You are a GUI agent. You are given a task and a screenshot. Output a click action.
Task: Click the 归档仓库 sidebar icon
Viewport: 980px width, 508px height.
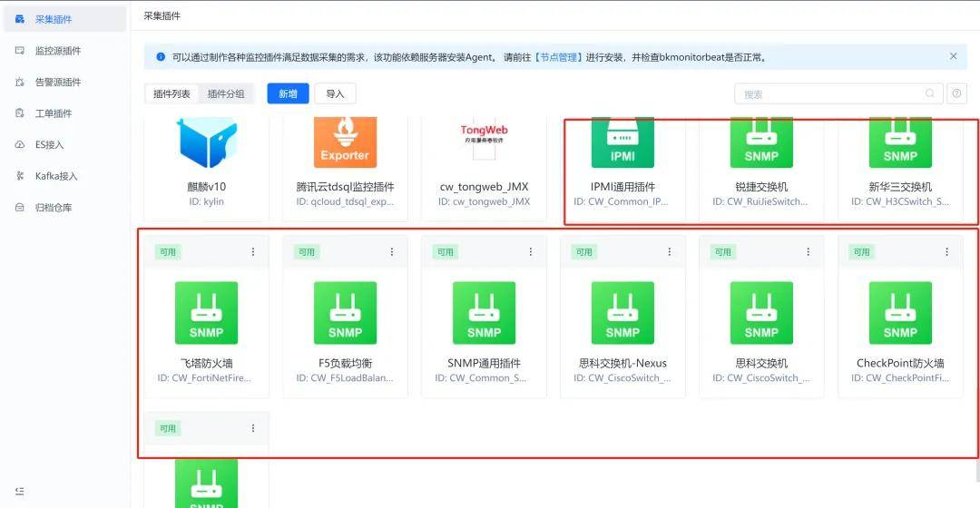tap(19, 207)
